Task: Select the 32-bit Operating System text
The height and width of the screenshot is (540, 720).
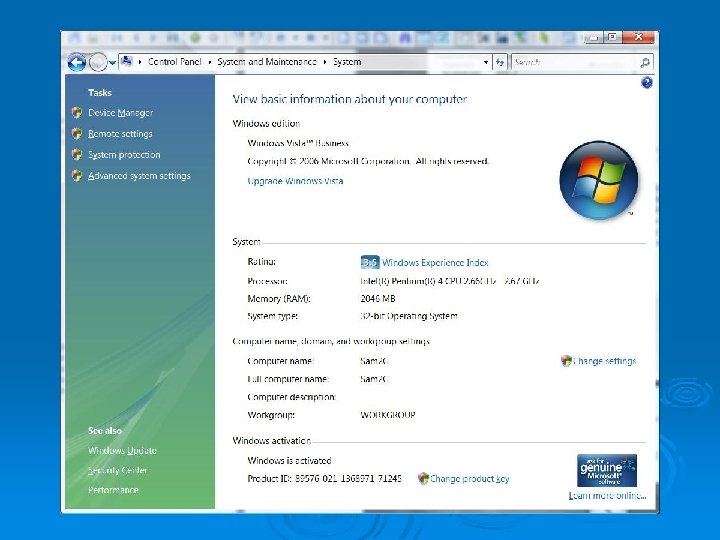Action: (x=409, y=316)
